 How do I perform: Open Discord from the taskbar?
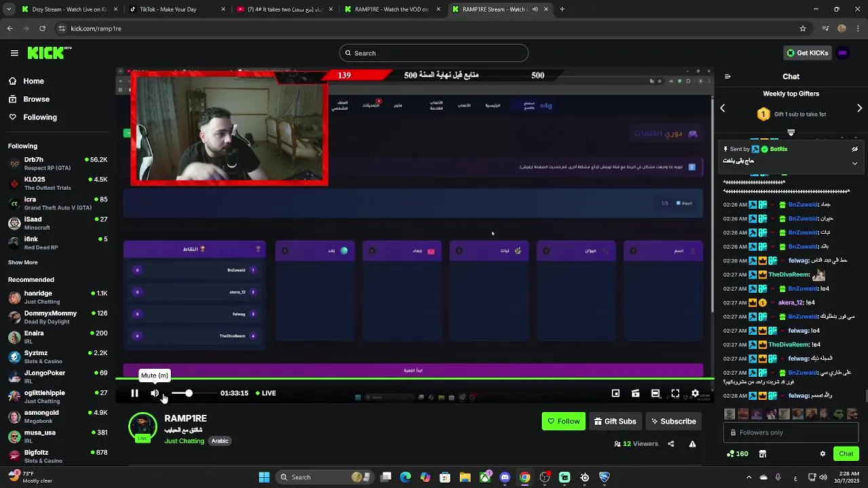[x=505, y=477]
